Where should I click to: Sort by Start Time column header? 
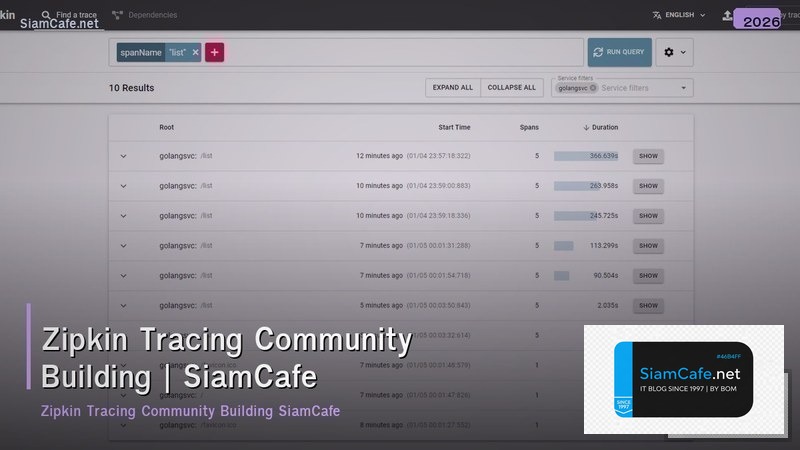coord(454,127)
